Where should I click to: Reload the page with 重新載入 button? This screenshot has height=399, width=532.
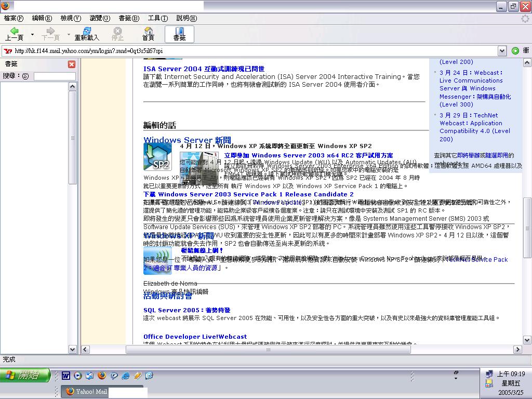coord(87,34)
